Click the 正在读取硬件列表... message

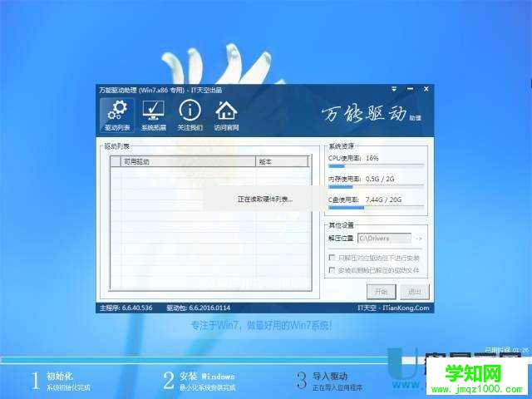coord(265,199)
